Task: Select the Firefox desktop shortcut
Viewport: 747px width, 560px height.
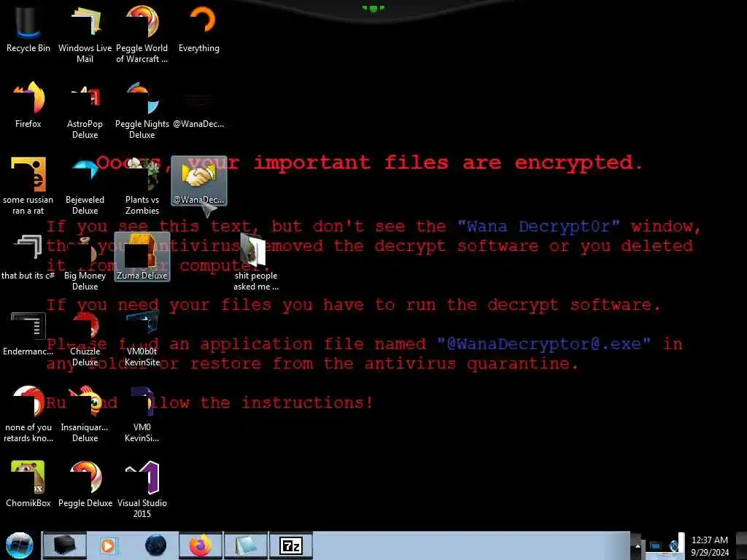Action: tap(28, 105)
